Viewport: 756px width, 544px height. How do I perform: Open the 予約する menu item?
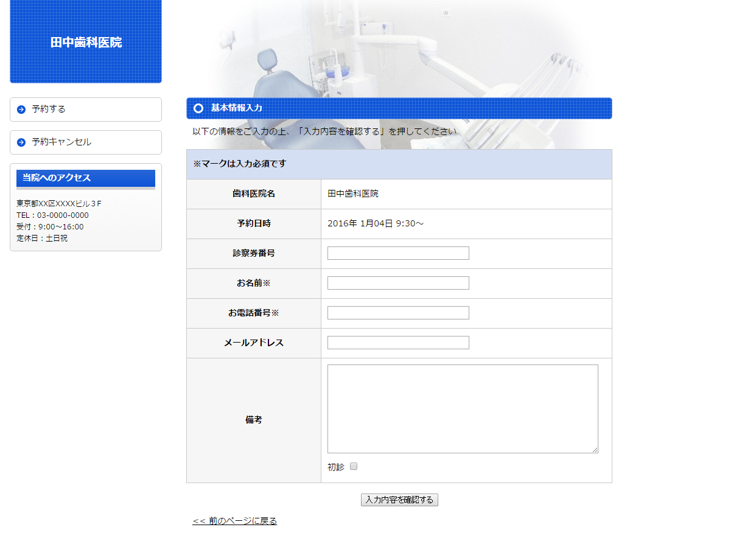(49, 110)
